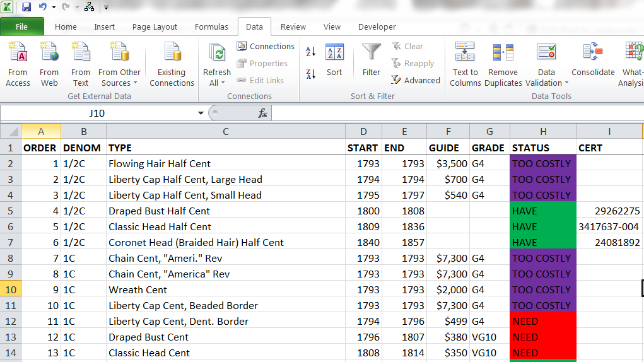The height and width of the screenshot is (362, 644).
Task: Click the Name Box showing J10
Action: [98, 114]
